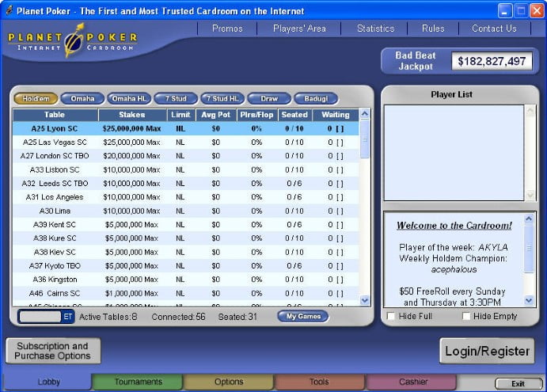Viewport: 547px width, 392px height.
Task: Switch to the Lobby tab
Action: [x=48, y=382]
